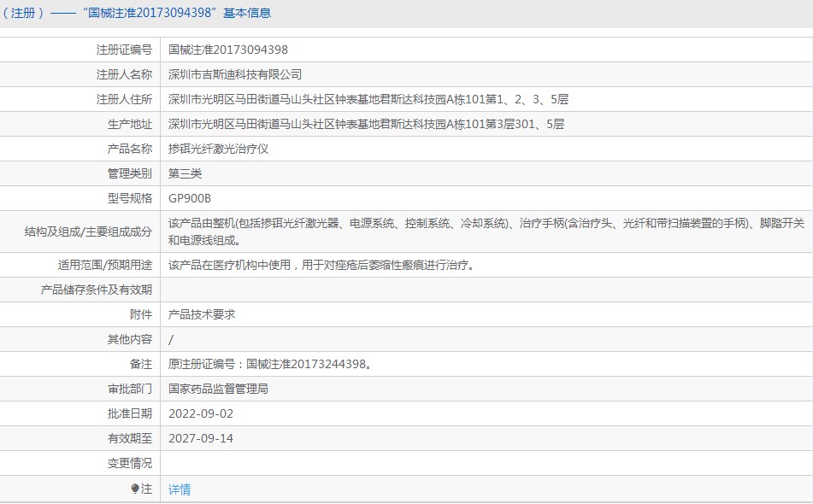
Task: Select model value GP900B
Action: click(x=190, y=198)
